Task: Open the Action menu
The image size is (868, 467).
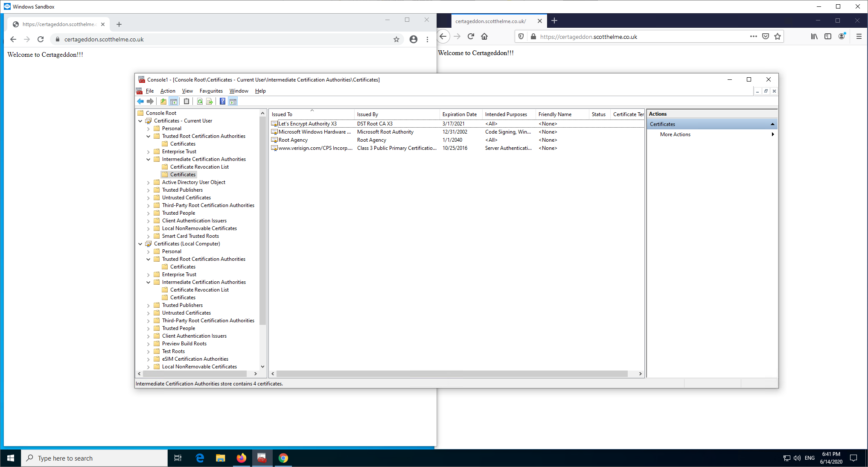Action: pos(168,91)
